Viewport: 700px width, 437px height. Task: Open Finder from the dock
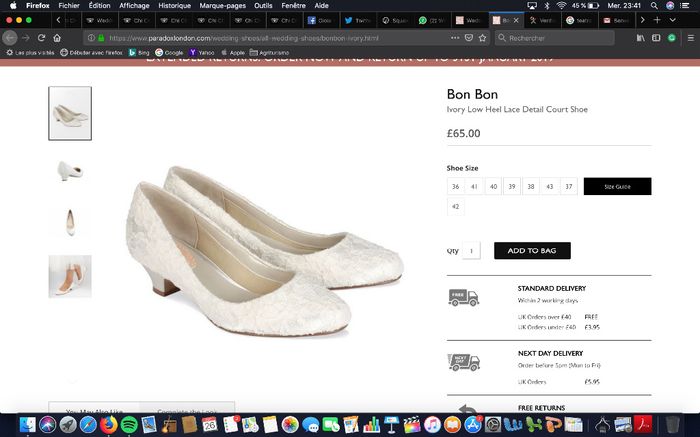coord(20,425)
